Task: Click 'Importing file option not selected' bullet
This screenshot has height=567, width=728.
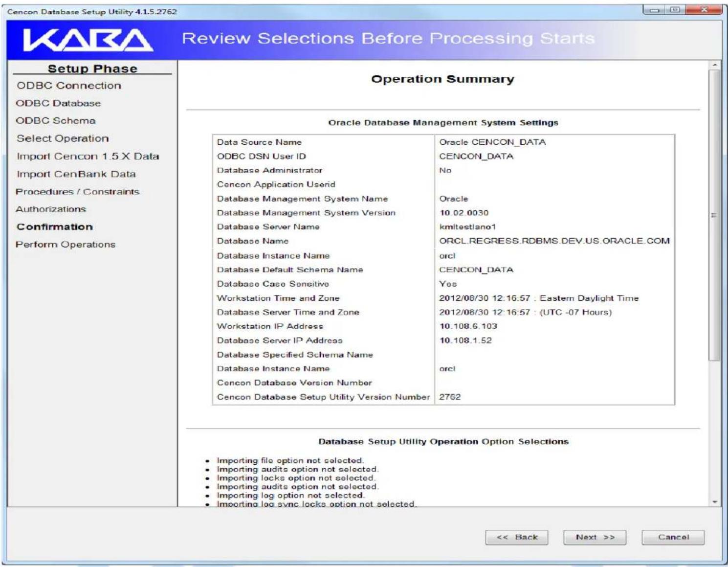Action: [x=290, y=461]
